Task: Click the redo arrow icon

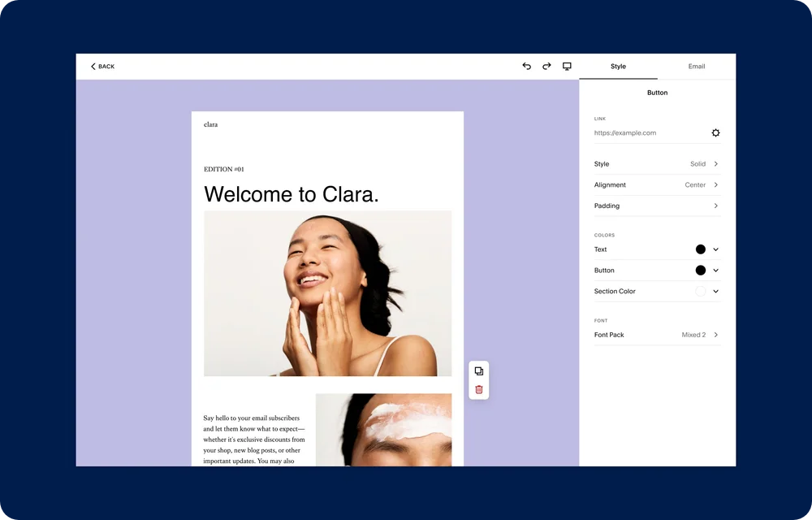Action: (546, 67)
